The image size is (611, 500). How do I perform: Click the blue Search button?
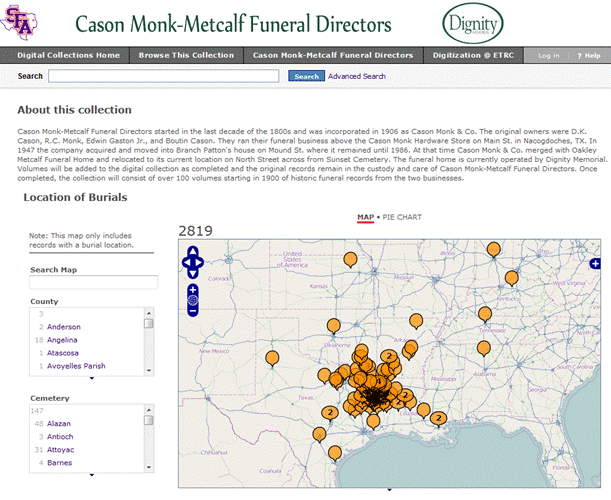[x=306, y=76]
